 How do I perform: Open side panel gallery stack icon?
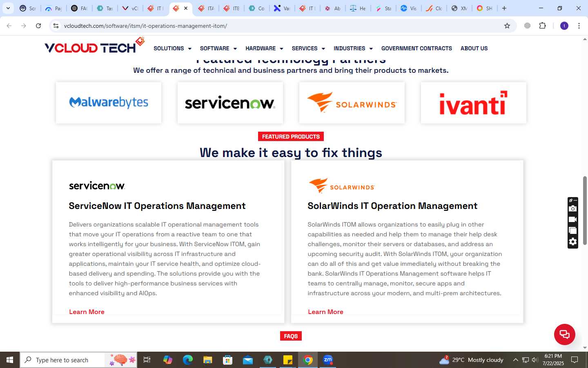click(x=573, y=231)
